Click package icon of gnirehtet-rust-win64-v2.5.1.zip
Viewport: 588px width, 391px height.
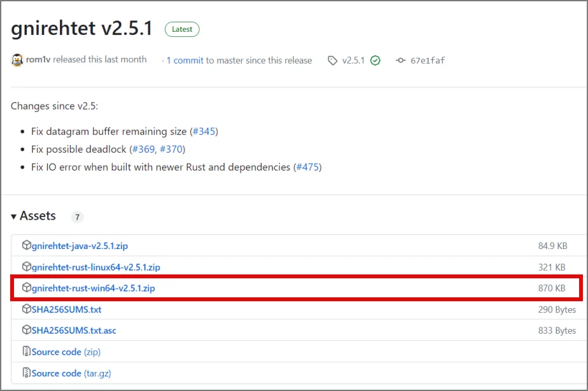26,287
